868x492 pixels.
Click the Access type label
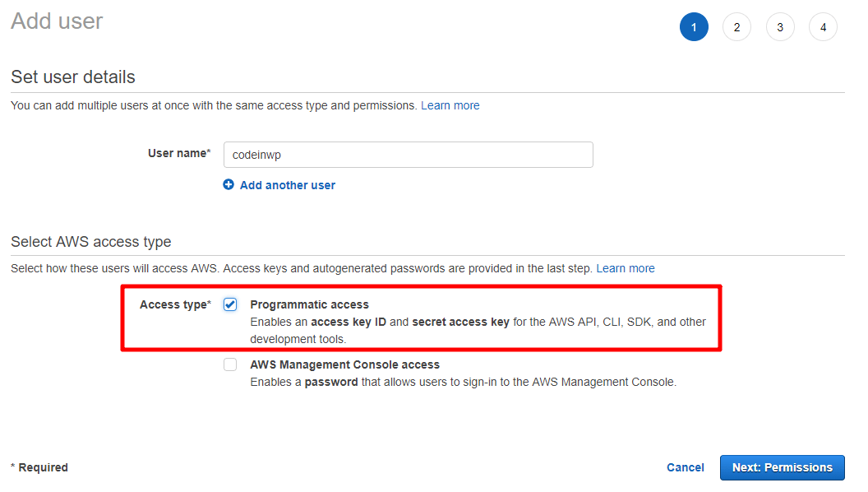175,304
